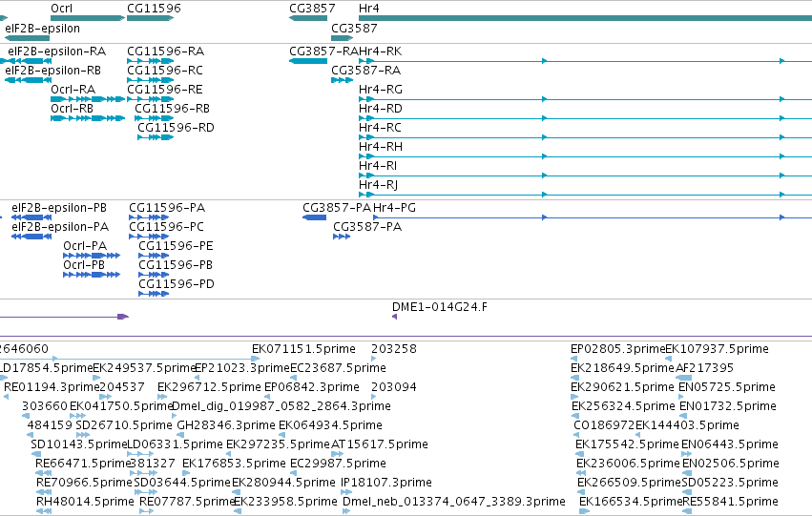Click the CG3587-RA transcript label
Screen dimensions: 812x516
click(366, 71)
